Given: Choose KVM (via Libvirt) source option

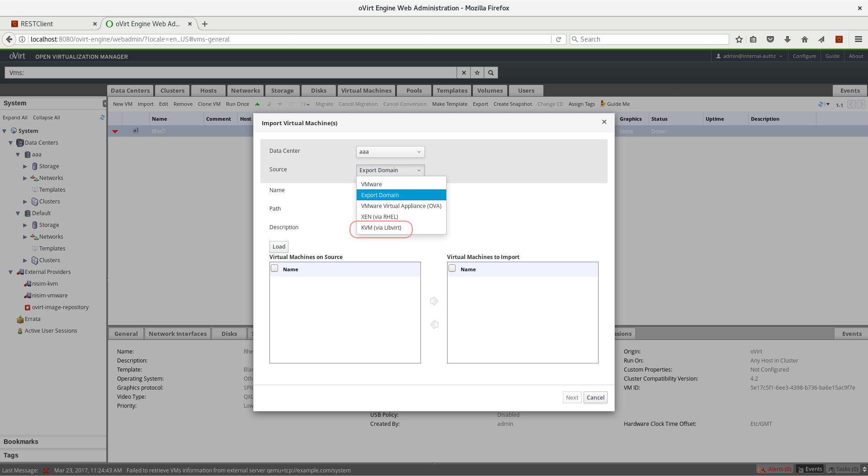Looking at the screenshot, I should 381,228.
